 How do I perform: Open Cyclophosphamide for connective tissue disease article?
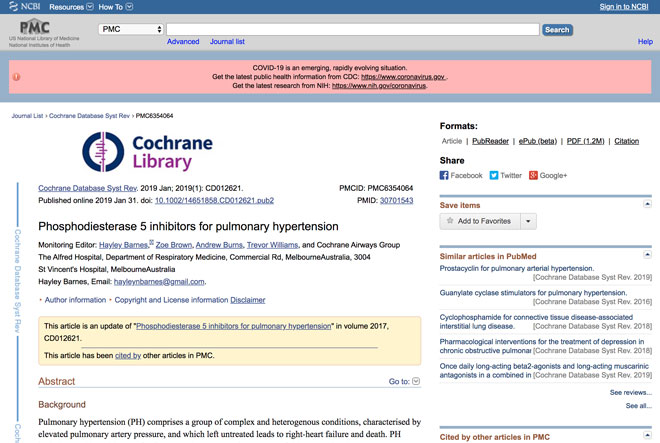[536, 321]
